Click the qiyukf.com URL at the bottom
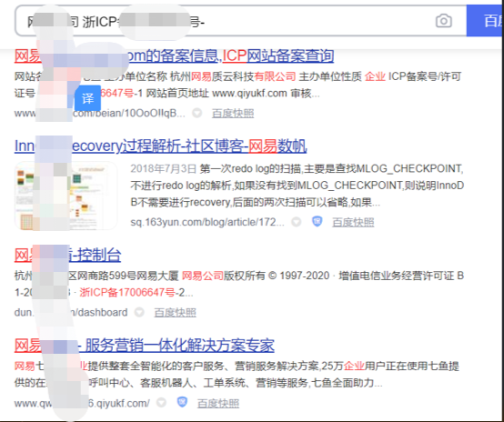This screenshot has width=504, height=422. pyautogui.click(x=82, y=403)
